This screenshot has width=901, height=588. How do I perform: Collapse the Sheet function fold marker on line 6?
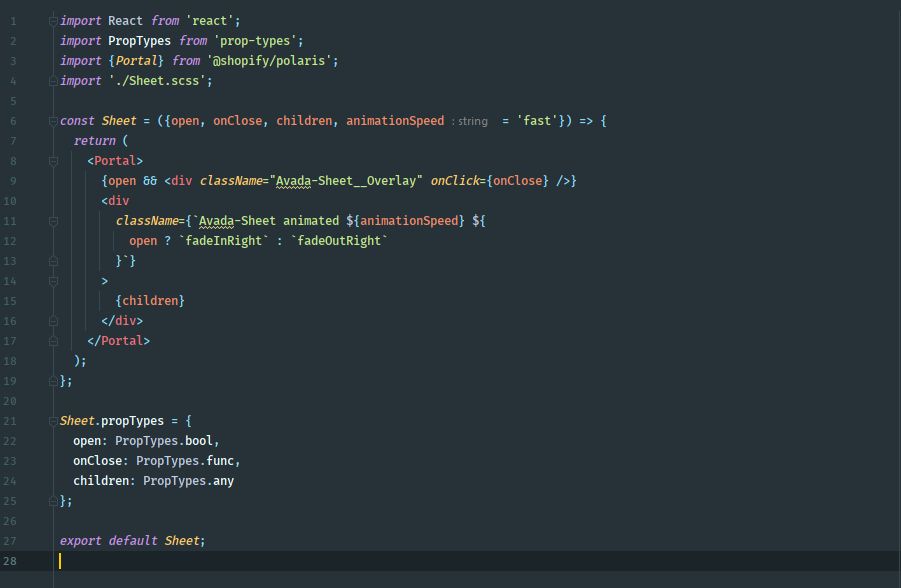[x=53, y=121]
